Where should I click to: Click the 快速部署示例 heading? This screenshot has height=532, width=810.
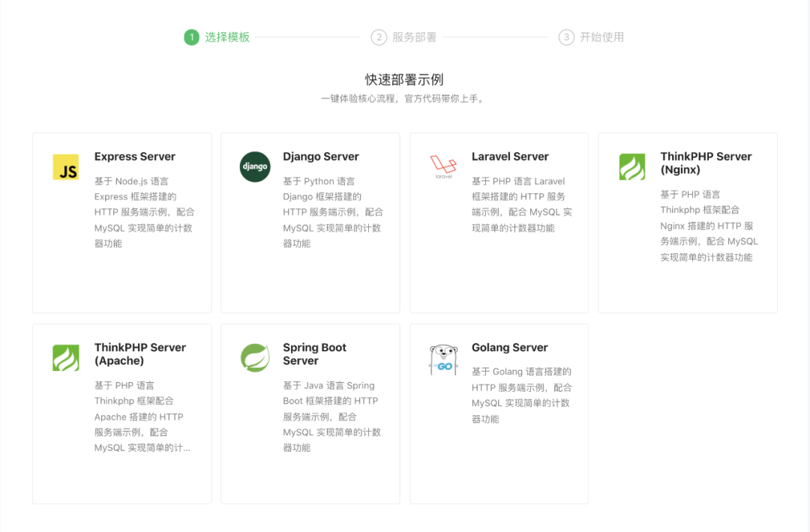(x=404, y=79)
